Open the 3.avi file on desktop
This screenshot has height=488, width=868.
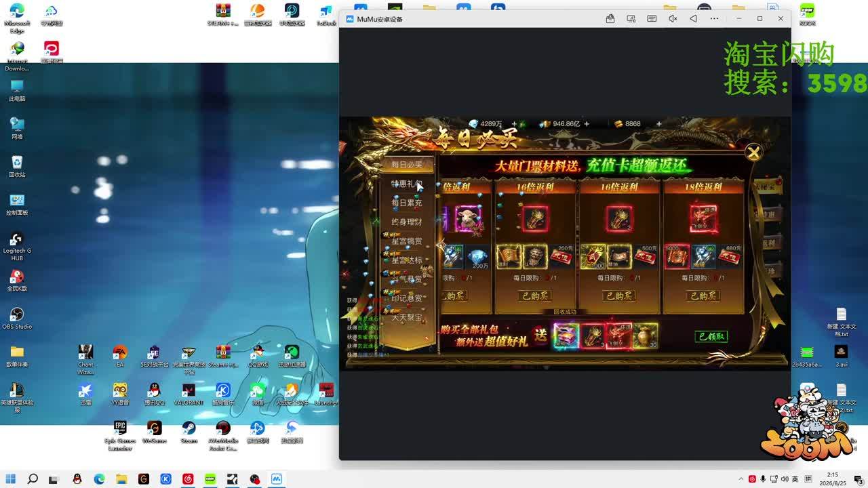coord(842,357)
